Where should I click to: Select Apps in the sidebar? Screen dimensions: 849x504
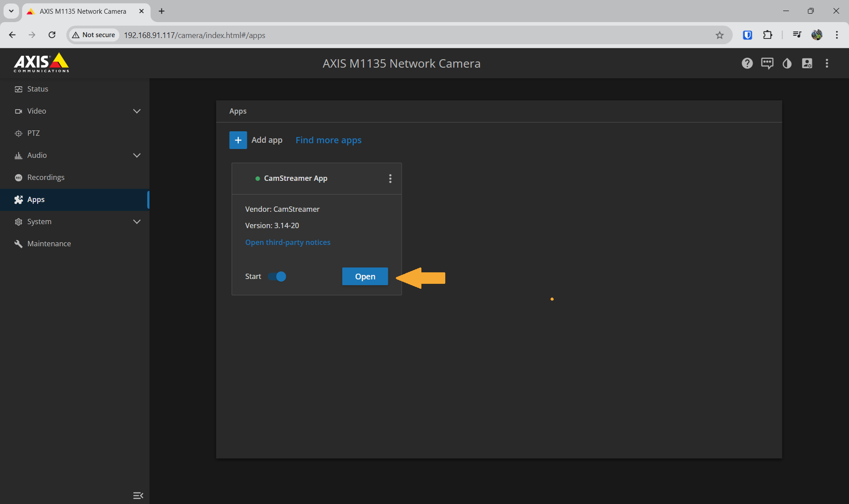[74, 199]
